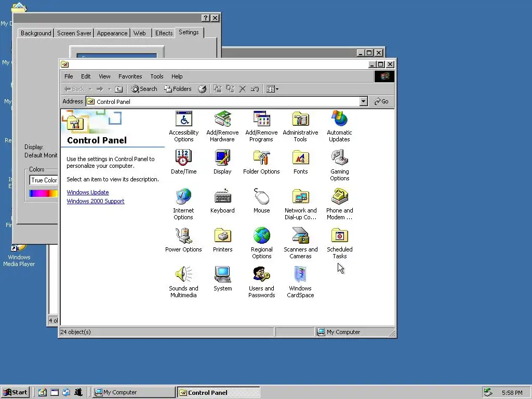The height and width of the screenshot is (399, 532).
Task: Toggle the Folders pane button
Action: [x=178, y=89]
